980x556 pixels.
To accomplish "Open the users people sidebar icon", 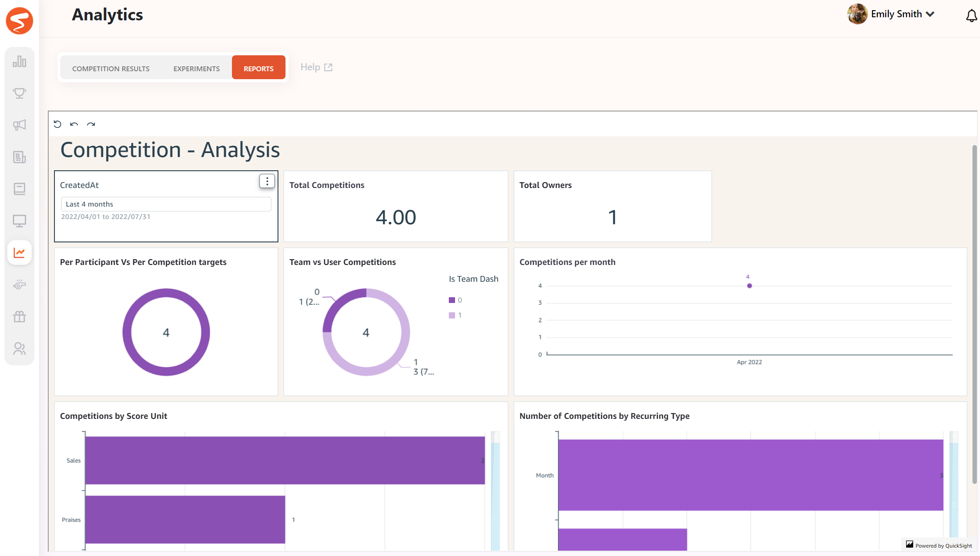I will coord(19,349).
